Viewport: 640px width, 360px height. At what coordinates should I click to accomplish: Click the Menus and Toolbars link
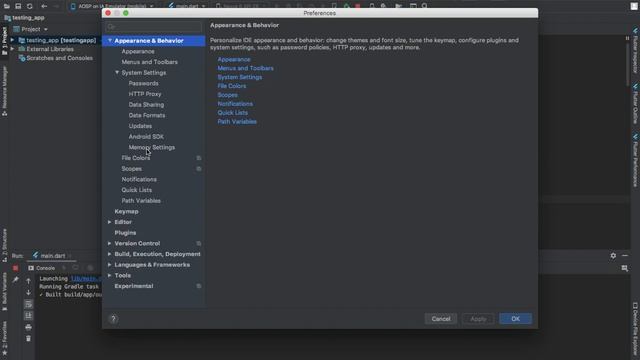pyautogui.click(x=245, y=68)
